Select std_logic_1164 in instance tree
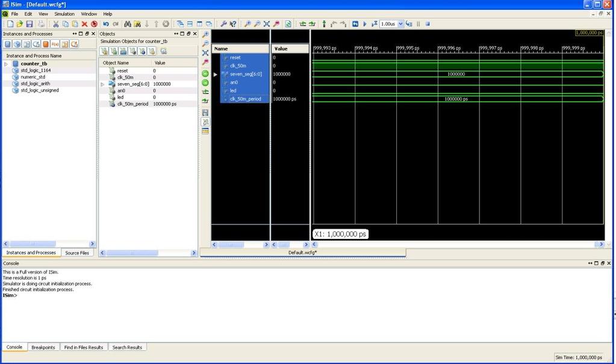616x364 pixels. [36, 70]
